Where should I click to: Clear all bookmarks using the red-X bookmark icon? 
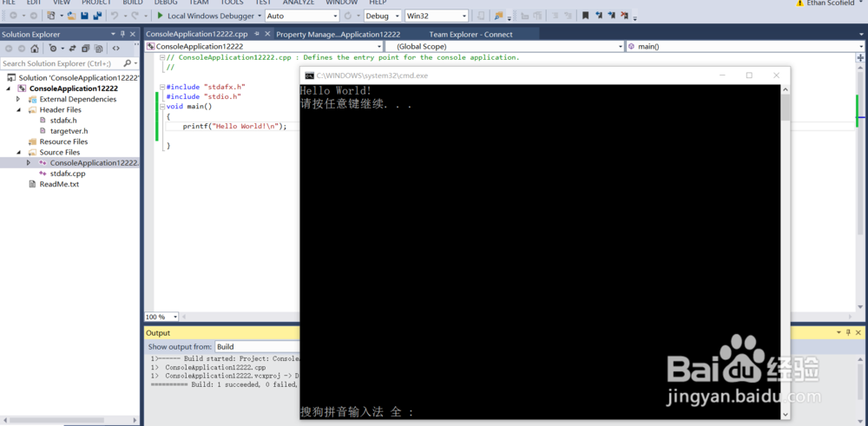click(624, 16)
